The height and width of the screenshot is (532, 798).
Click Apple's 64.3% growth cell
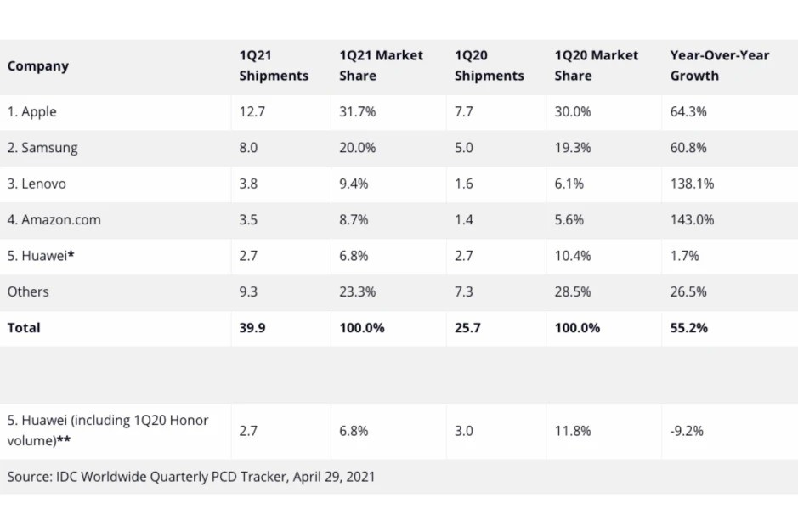pos(688,112)
